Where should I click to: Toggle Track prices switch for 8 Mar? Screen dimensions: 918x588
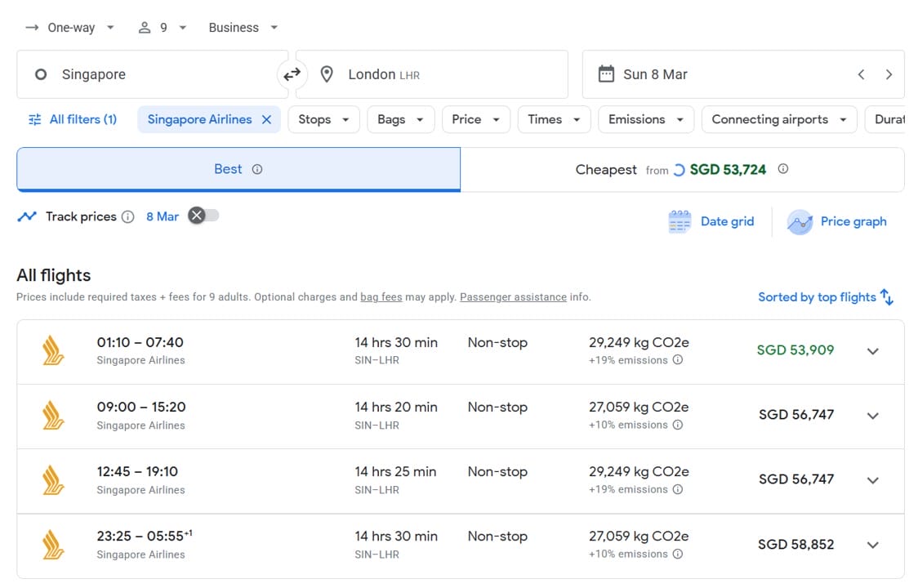pos(204,216)
